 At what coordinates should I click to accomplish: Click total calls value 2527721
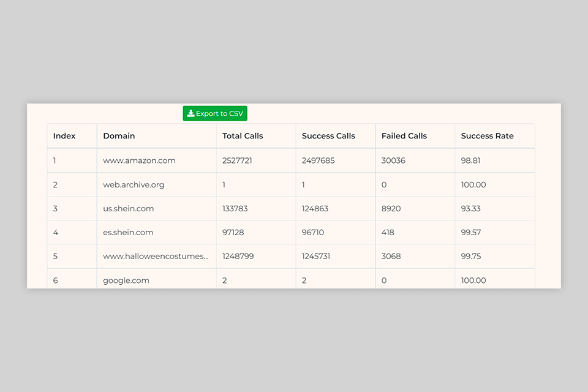[x=237, y=160]
